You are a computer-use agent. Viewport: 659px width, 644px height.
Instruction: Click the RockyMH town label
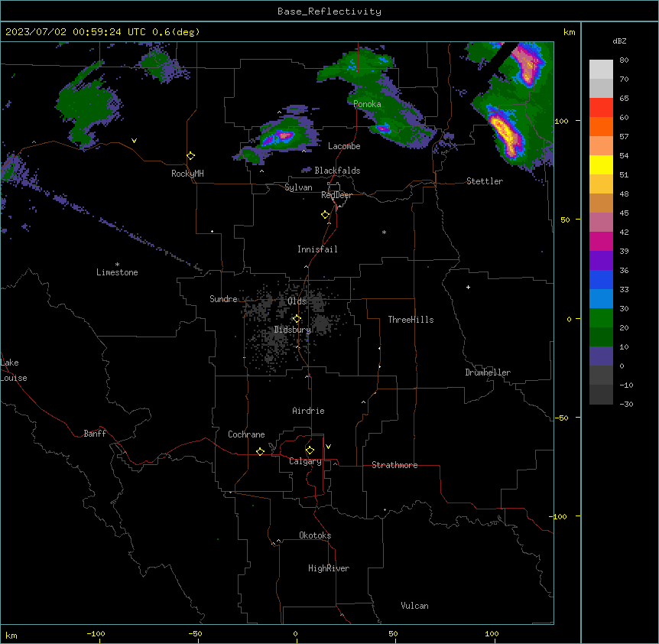187,174
